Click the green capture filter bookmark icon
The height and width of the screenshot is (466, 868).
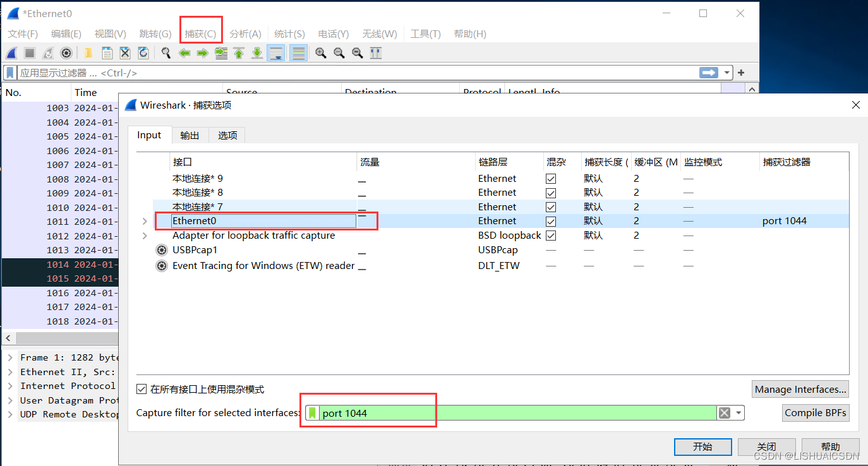click(312, 413)
